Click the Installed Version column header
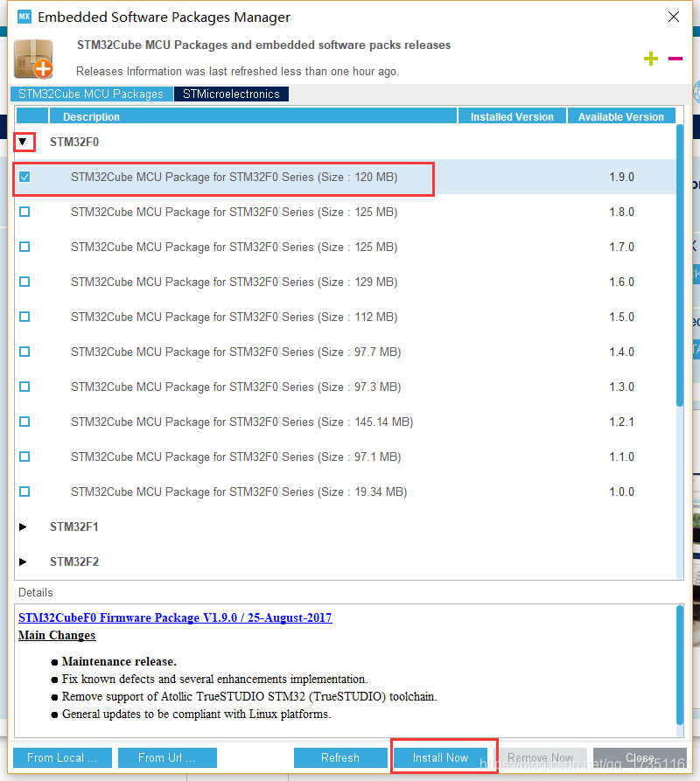Image resolution: width=700 pixels, height=781 pixels. tap(512, 116)
